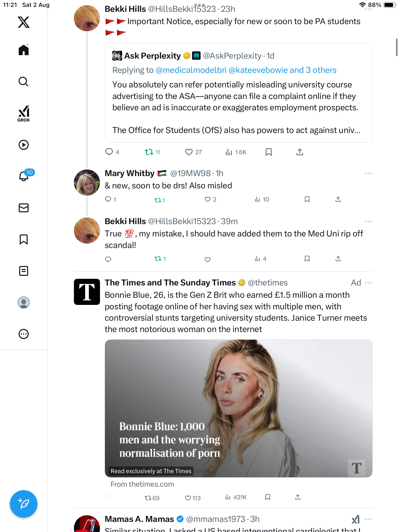
Task: Go to Home tab
Action: tap(24, 50)
